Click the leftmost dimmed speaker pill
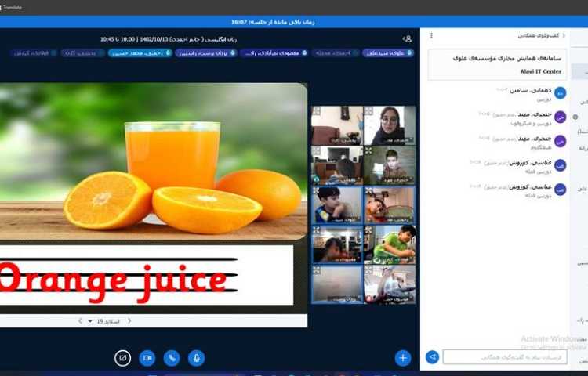588x376 pixels. [34, 53]
